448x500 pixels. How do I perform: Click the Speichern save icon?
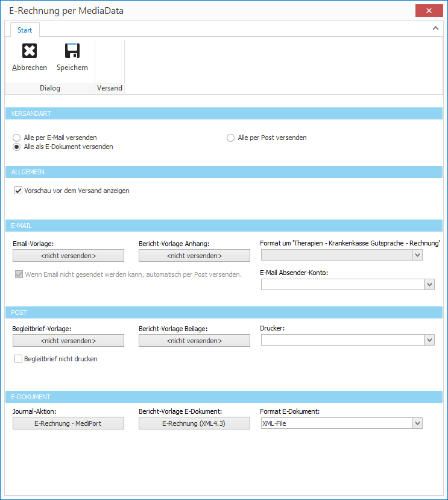(x=72, y=51)
